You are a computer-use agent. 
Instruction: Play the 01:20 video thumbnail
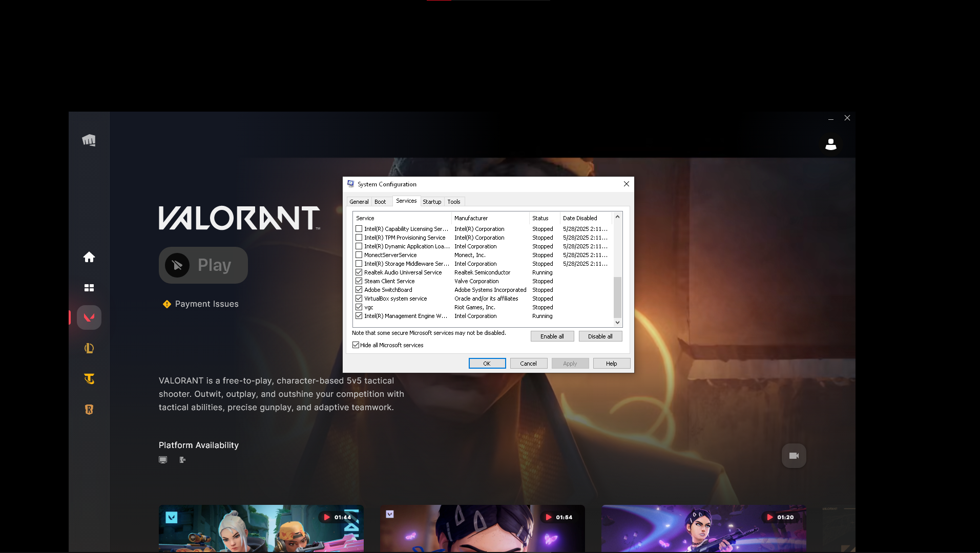coord(704,528)
